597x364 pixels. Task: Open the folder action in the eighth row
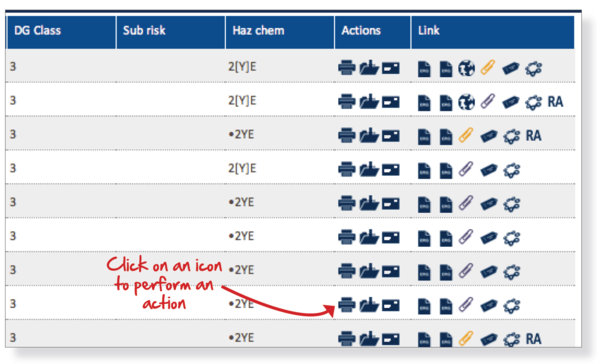tap(369, 305)
